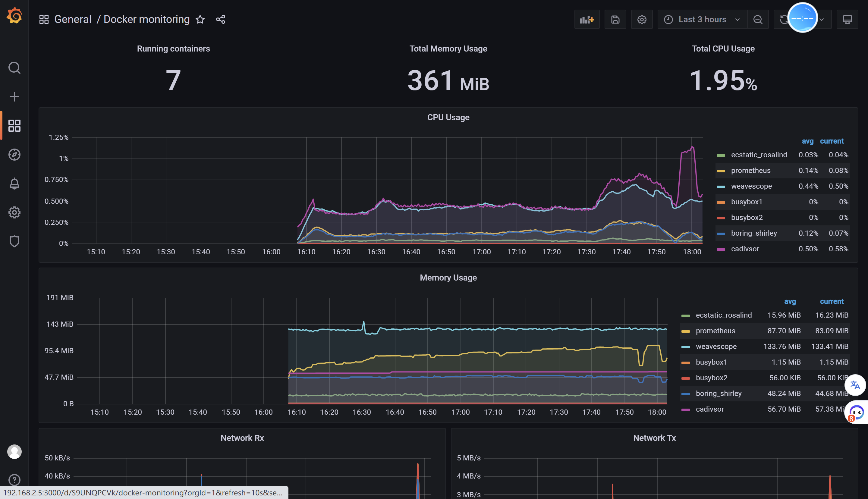Click boring_shirley color swatch in CPU Usage legend
868x499 pixels.
(721, 234)
